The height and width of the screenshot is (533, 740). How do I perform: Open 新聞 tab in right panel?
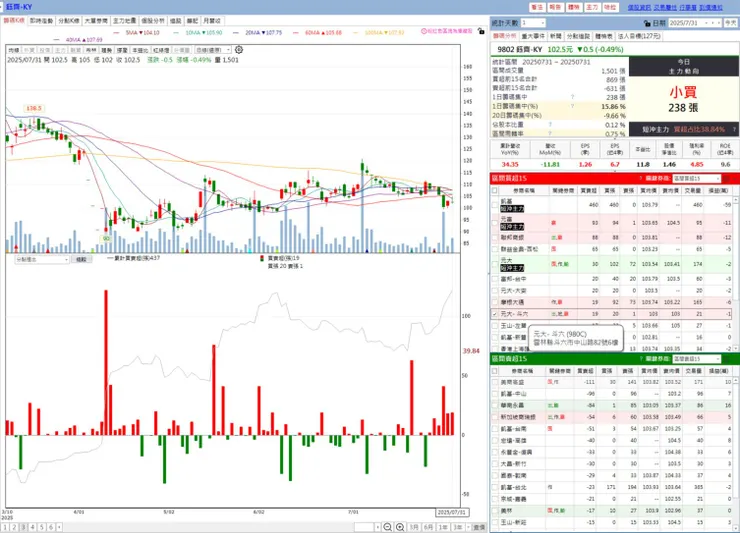555,36
